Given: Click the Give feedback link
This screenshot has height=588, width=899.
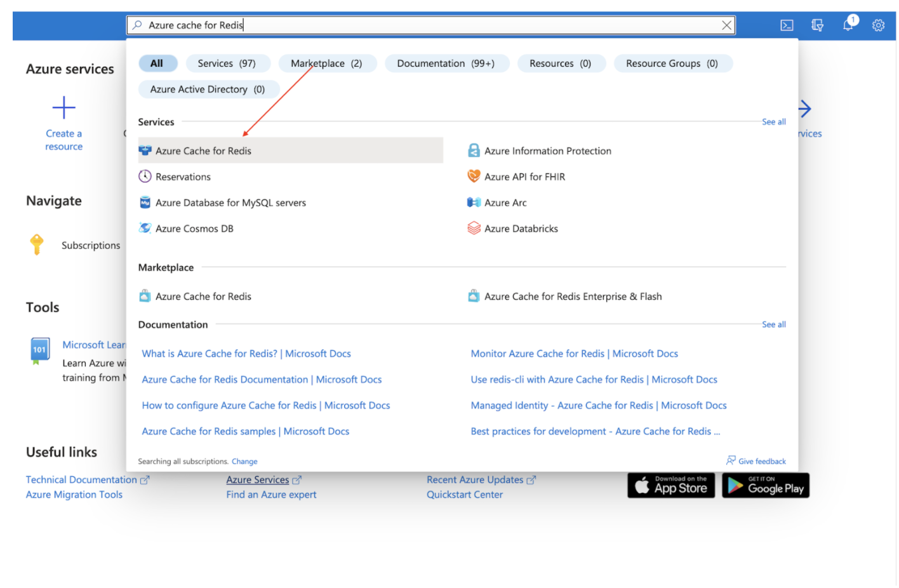Looking at the screenshot, I should click(x=762, y=462).
